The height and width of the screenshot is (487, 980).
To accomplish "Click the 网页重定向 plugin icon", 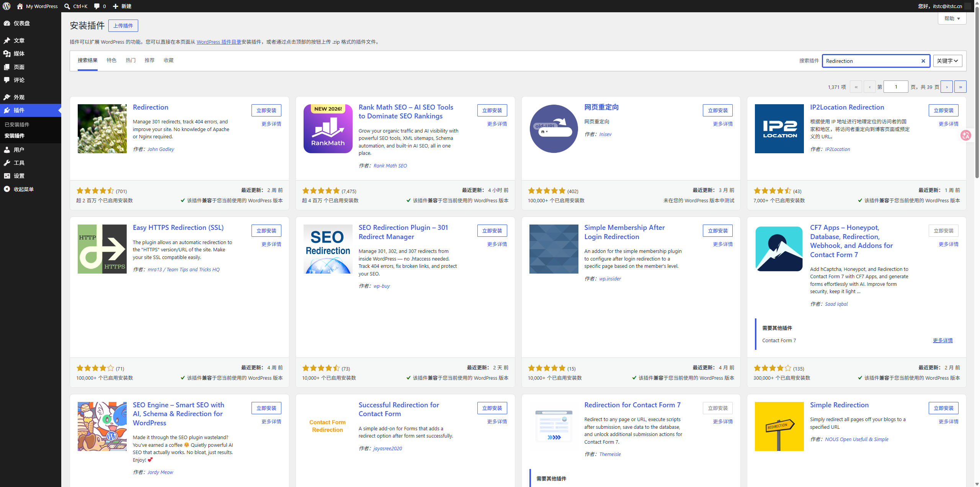I will coord(554,129).
